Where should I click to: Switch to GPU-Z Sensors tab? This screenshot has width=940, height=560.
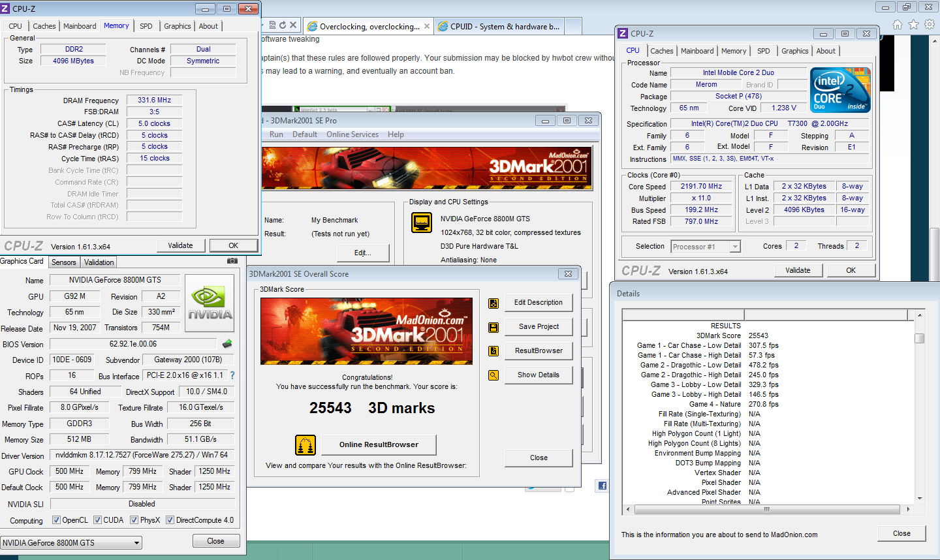(x=64, y=262)
